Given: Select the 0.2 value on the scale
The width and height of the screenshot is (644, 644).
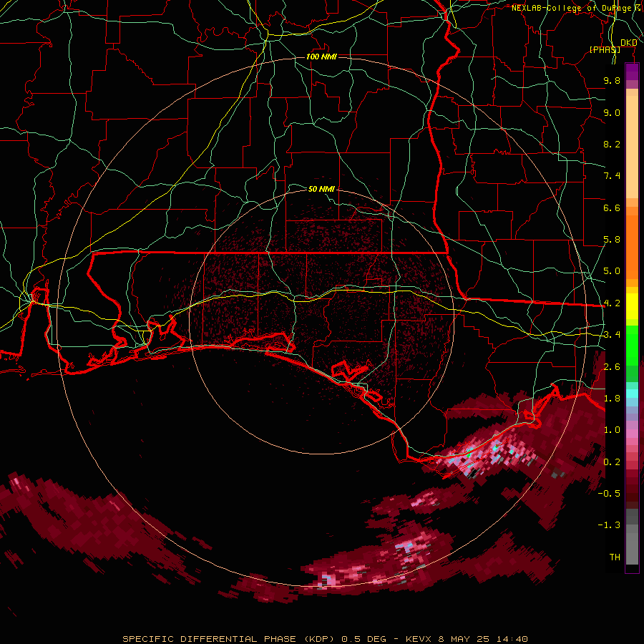Looking at the screenshot, I should click(612, 462).
